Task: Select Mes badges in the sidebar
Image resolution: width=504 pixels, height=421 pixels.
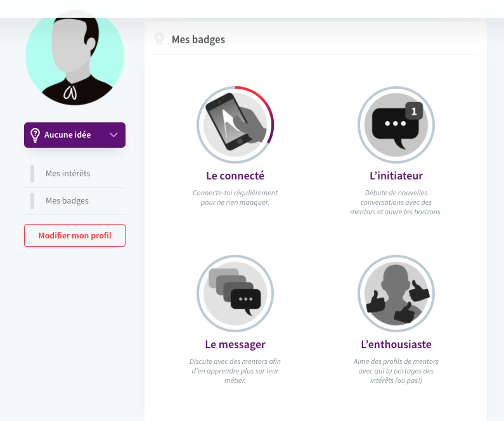Action: tap(67, 200)
